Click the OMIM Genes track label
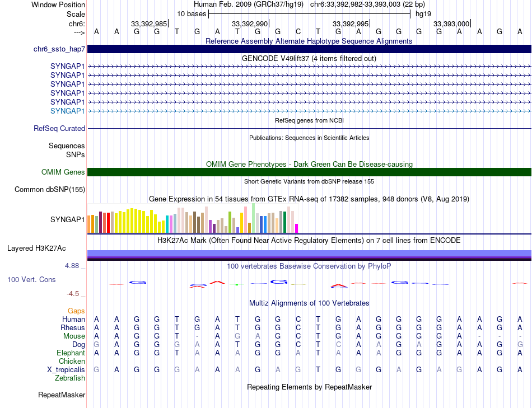532x408 pixels. [x=63, y=172]
